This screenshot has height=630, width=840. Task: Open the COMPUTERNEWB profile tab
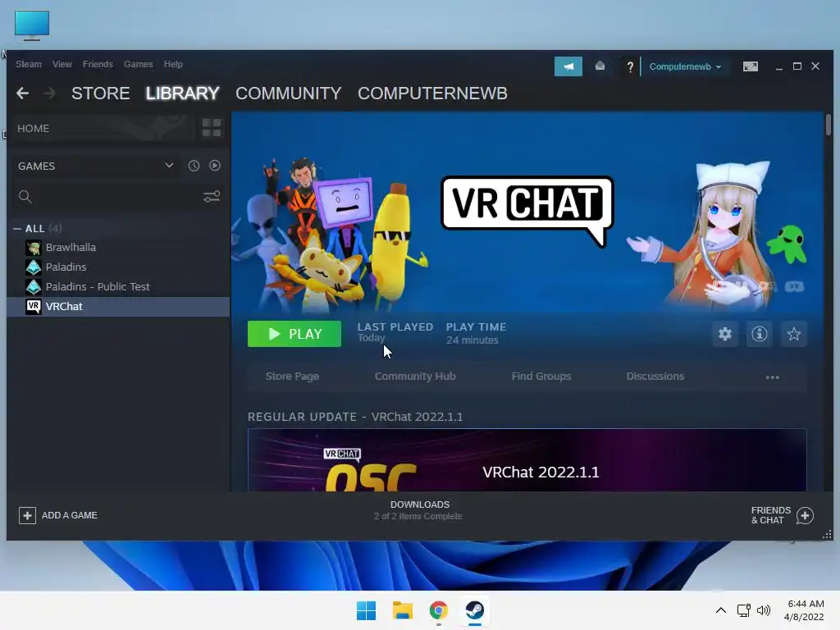click(x=432, y=94)
